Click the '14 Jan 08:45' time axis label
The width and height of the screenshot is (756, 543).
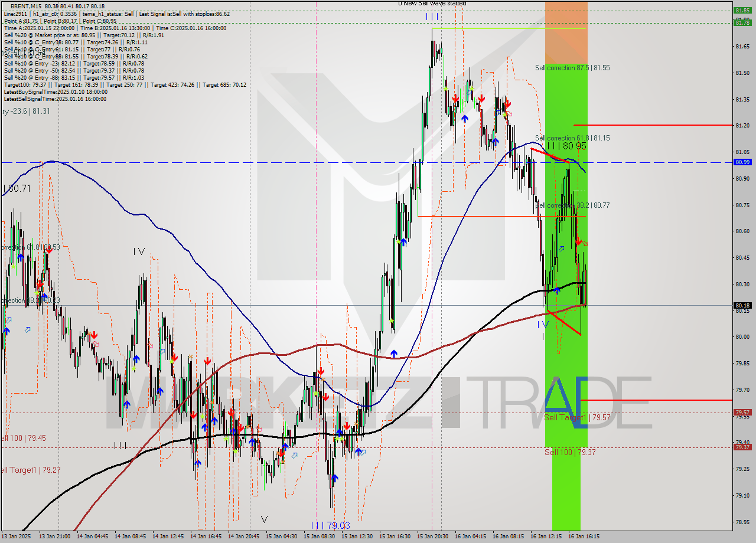click(129, 537)
